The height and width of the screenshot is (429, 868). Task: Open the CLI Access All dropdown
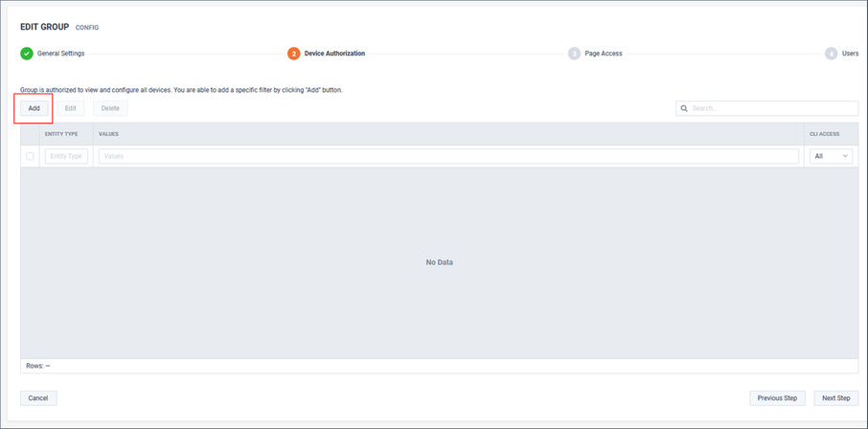(x=831, y=156)
